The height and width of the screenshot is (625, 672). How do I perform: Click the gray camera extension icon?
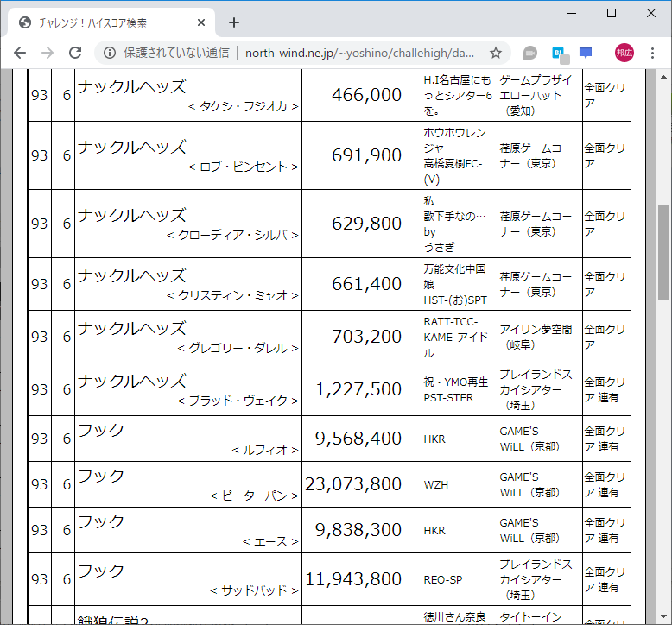[x=530, y=54]
